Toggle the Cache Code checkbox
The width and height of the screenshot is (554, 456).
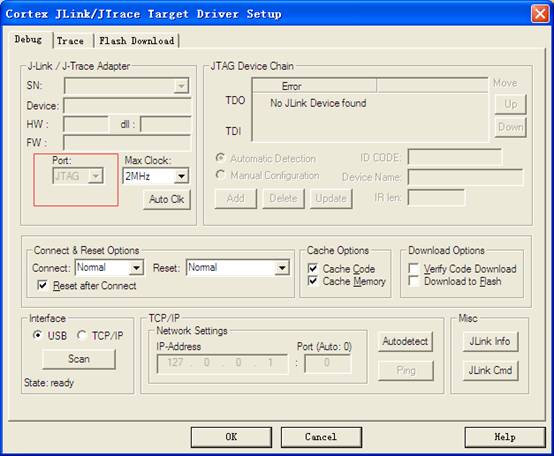pyautogui.click(x=313, y=268)
